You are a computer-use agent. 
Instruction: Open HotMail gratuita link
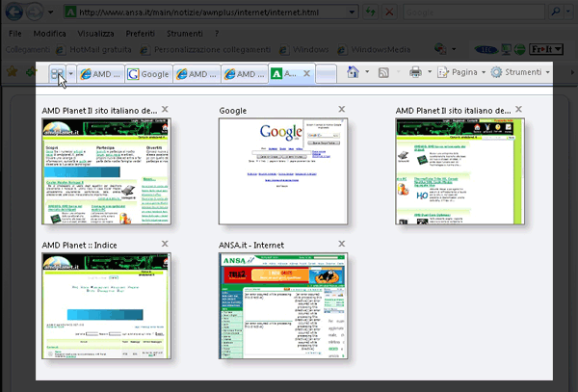point(94,49)
